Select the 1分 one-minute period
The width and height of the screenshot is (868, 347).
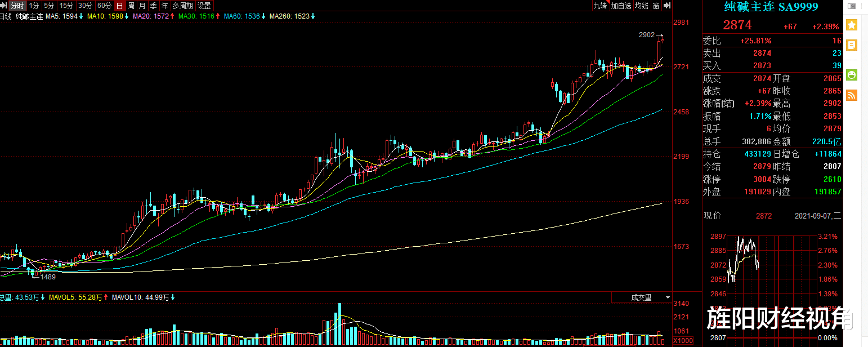34,6
